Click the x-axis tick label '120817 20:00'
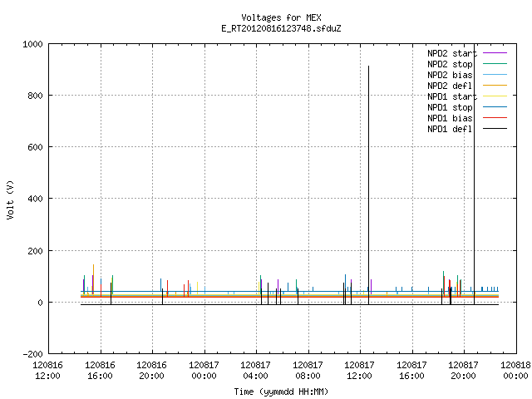The height and width of the screenshot is (399, 532). (x=463, y=371)
